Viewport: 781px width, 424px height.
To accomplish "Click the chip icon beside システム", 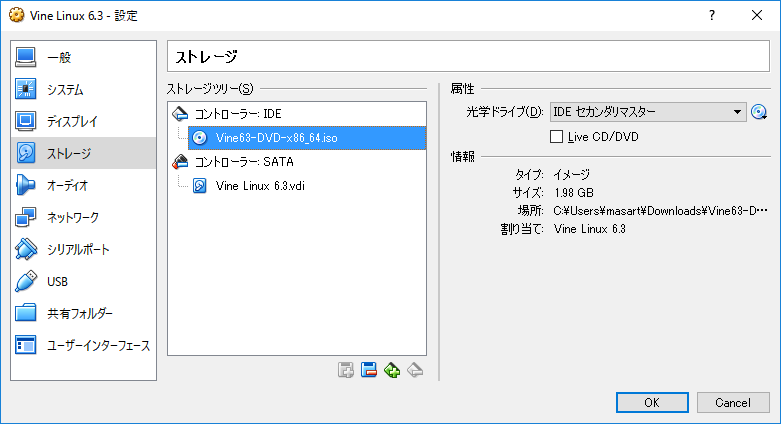I will (x=25, y=89).
